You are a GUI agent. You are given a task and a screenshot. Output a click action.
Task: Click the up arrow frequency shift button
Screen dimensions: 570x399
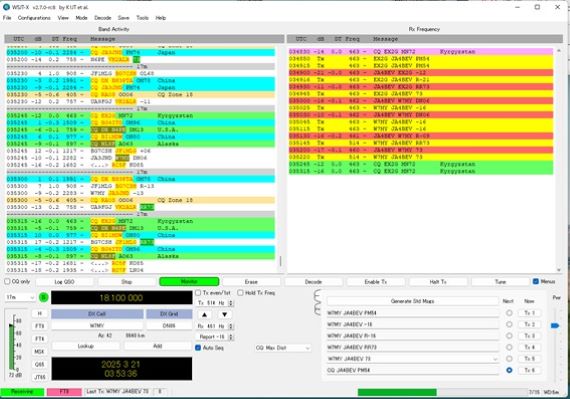tap(204, 315)
